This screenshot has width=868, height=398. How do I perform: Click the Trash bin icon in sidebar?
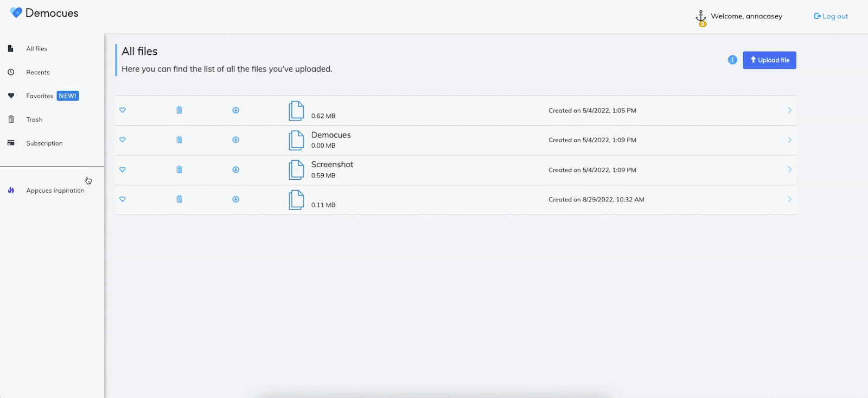click(11, 119)
